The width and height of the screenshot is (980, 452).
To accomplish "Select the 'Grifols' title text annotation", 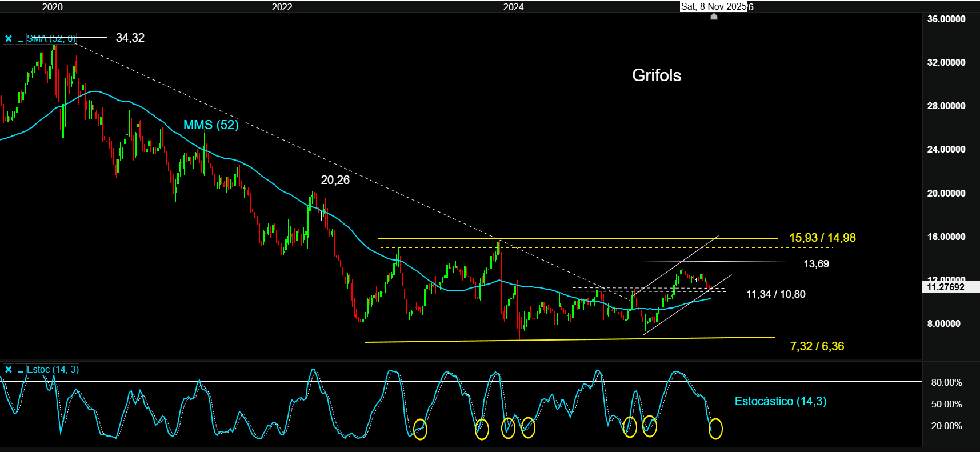I will coord(657,75).
